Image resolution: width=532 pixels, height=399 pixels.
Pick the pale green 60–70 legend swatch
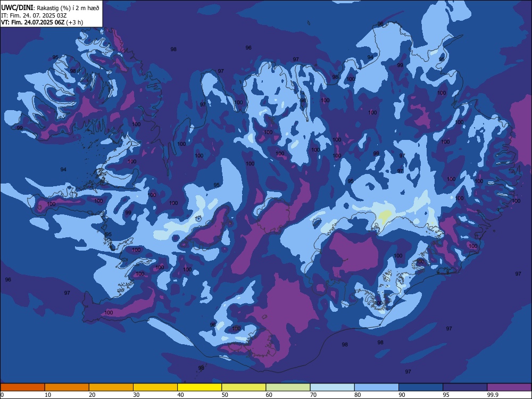(288, 387)
